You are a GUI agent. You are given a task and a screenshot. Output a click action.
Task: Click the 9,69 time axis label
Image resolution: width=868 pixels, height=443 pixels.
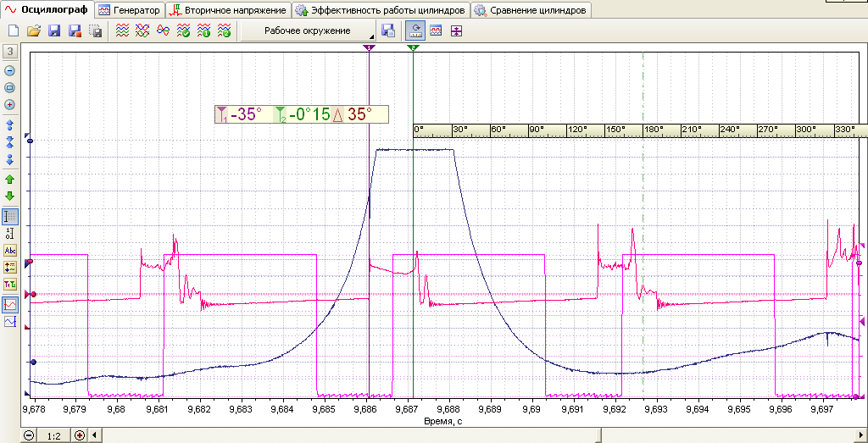pyautogui.click(x=532, y=410)
